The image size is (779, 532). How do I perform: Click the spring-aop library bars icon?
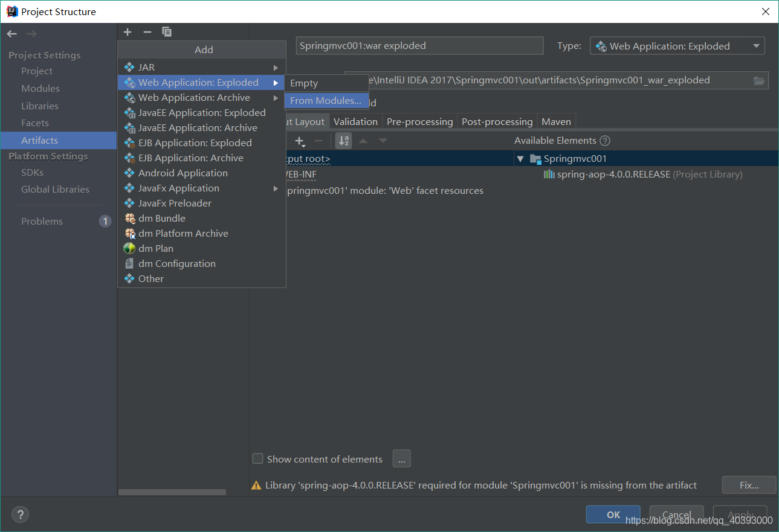point(549,174)
